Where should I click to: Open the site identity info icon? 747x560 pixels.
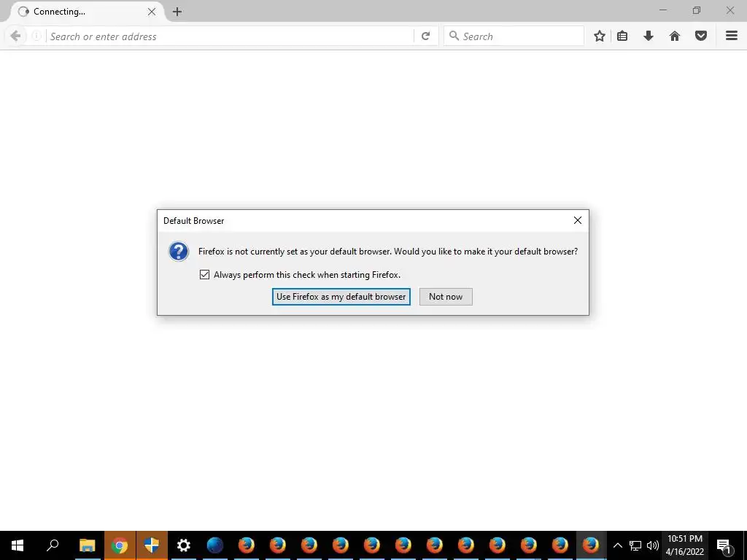tap(36, 36)
